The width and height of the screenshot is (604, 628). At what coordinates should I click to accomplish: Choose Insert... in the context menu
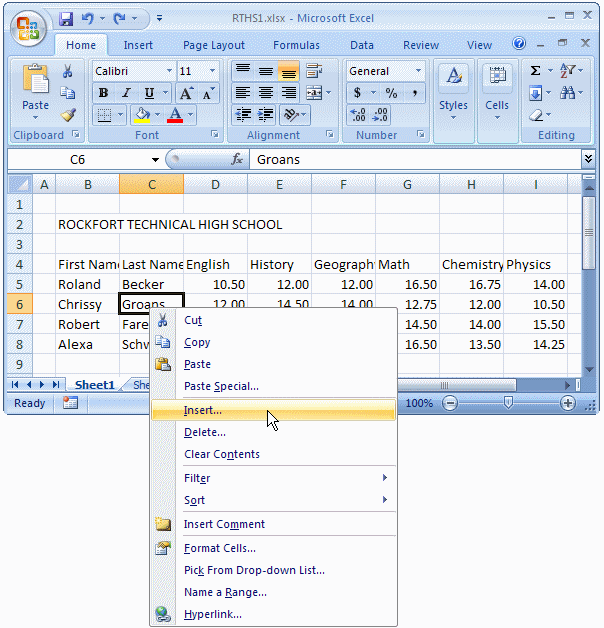(x=274, y=410)
